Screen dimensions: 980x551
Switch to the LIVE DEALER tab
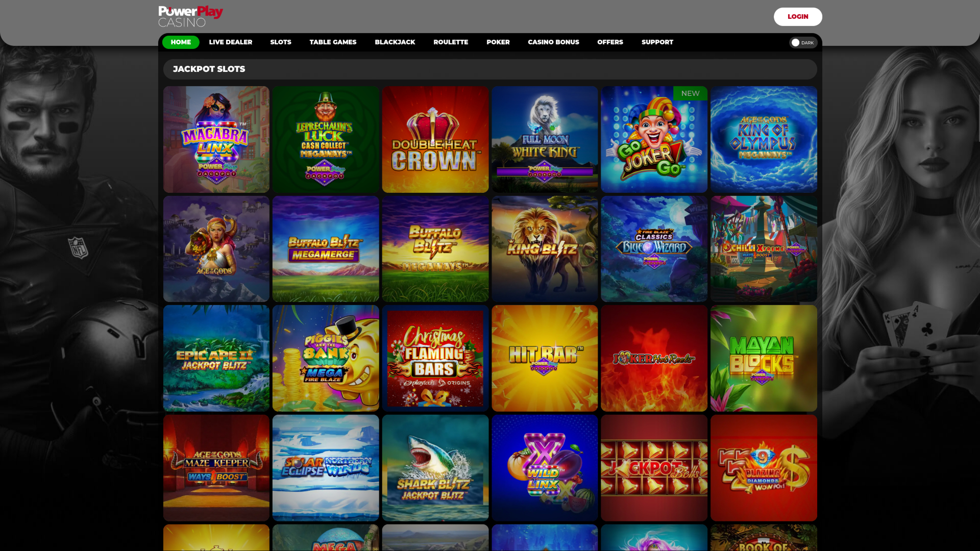click(231, 42)
